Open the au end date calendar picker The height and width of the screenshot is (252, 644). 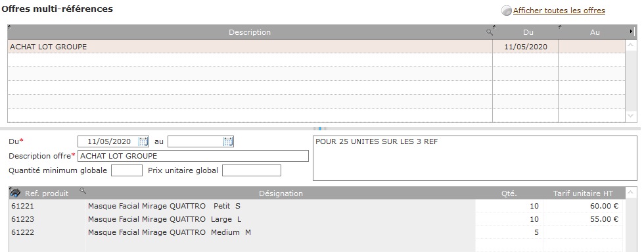click(x=229, y=142)
